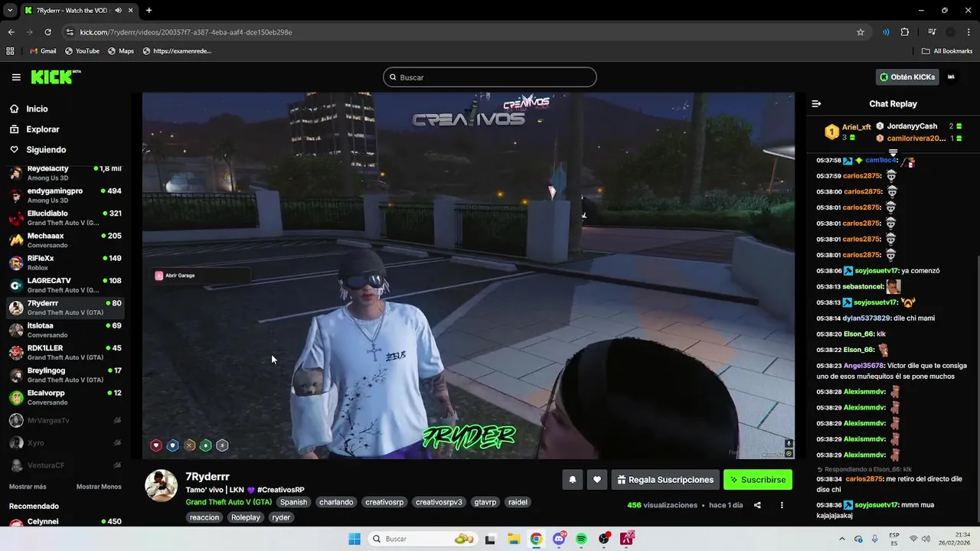Open LAGRECATV channel in sidebar
980x551 pixels.
pyautogui.click(x=66, y=285)
